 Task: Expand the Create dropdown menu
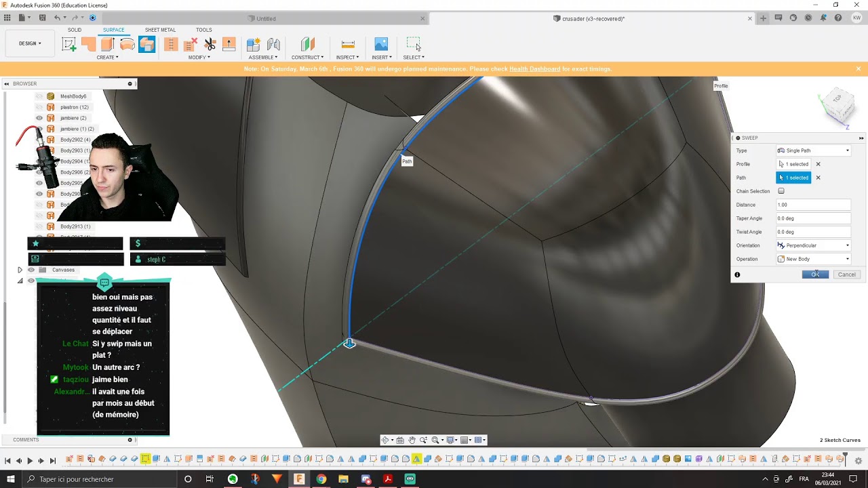[x=107, y=58]
